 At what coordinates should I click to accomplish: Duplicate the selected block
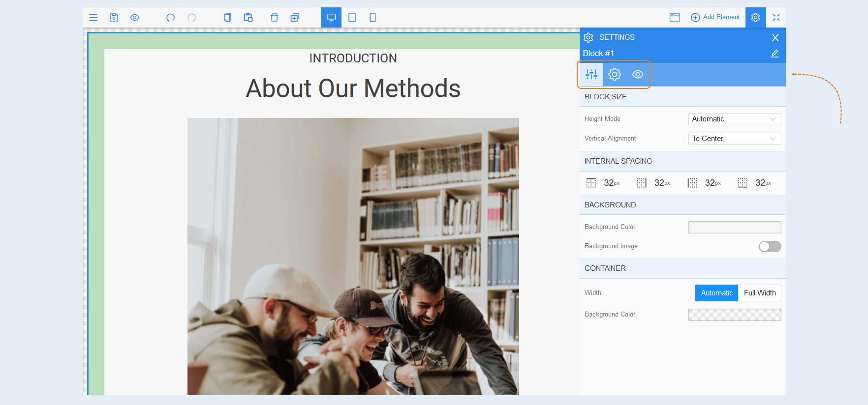(295, 18)
